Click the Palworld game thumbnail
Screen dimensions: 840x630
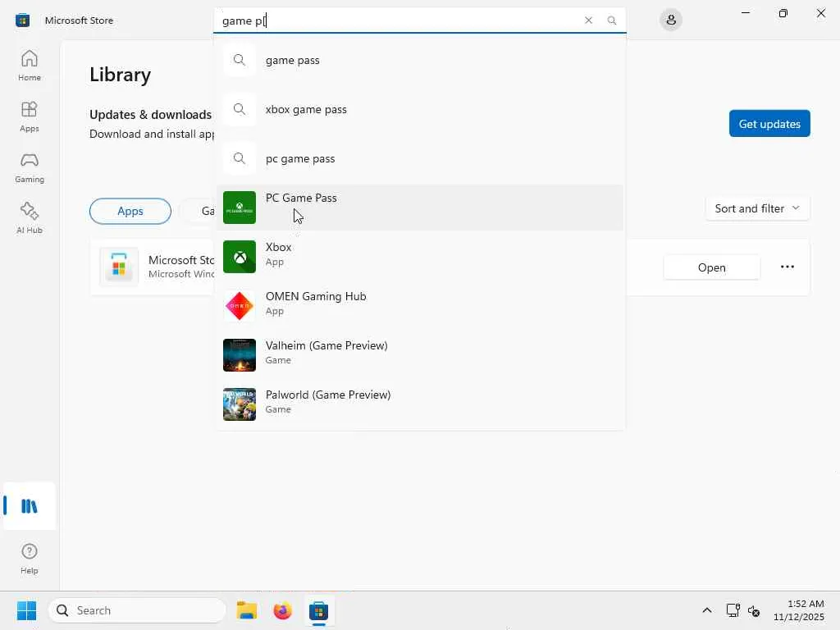tap(240, 404)
